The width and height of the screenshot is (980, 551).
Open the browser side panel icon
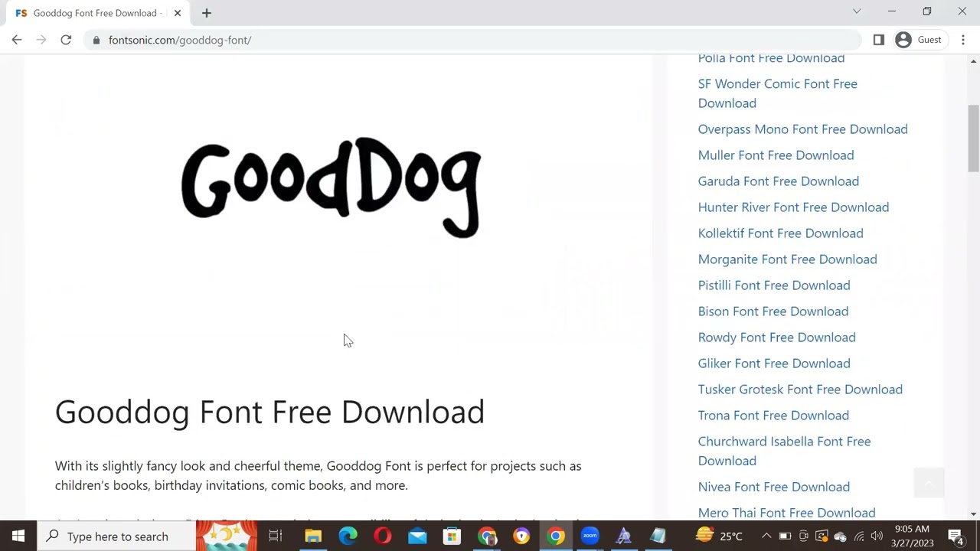(x=879, y=40)
